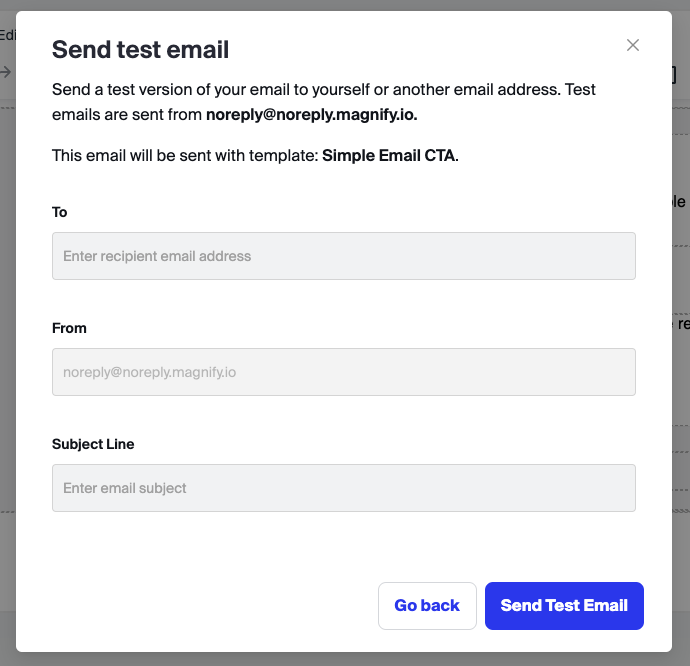Screen dimensions: 690x666
Task: Click the recipient email address field
Action: (x=343, y=256)
